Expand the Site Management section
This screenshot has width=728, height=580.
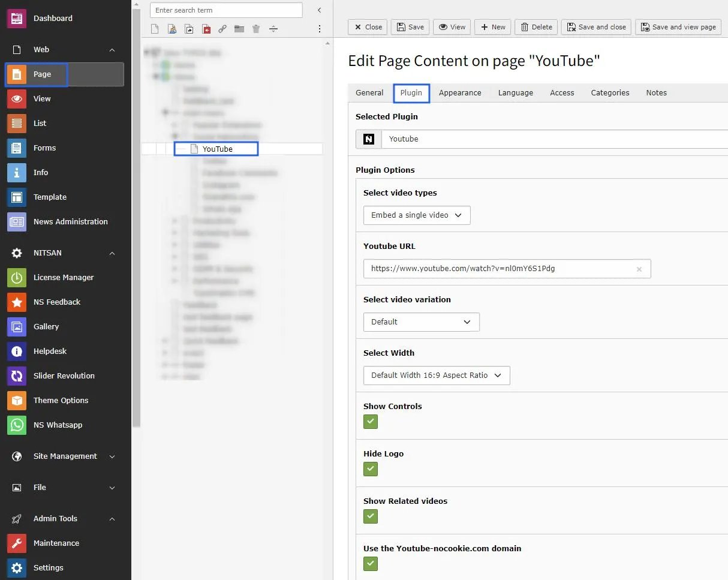coord(112,456)
